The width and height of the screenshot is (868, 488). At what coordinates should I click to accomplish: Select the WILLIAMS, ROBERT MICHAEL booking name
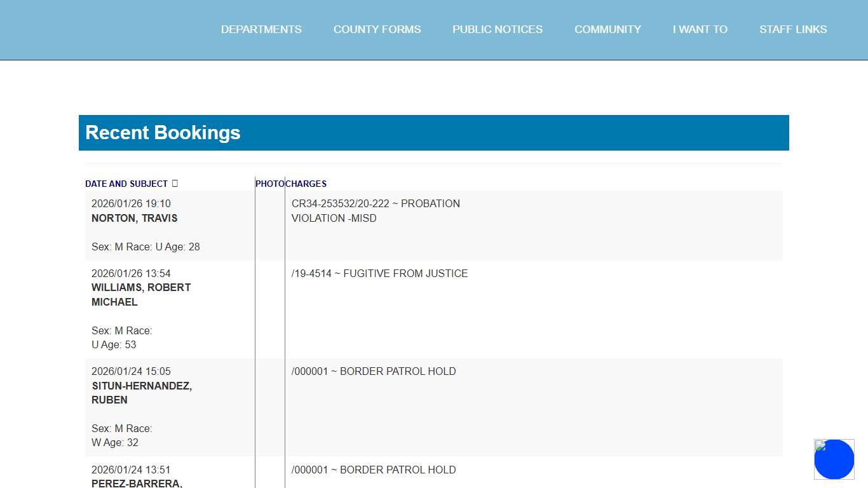click(141, 294)
